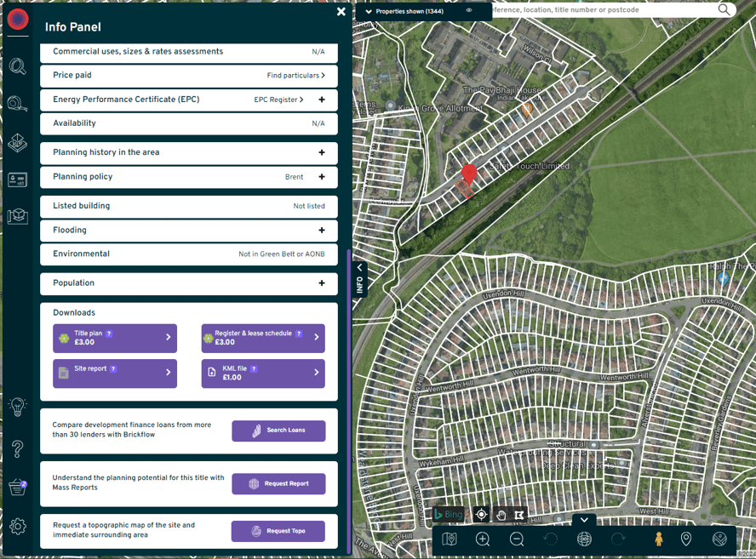Click the Bing logo on the map
Screen dimensions: 756x559
click(x=449, y=515)
